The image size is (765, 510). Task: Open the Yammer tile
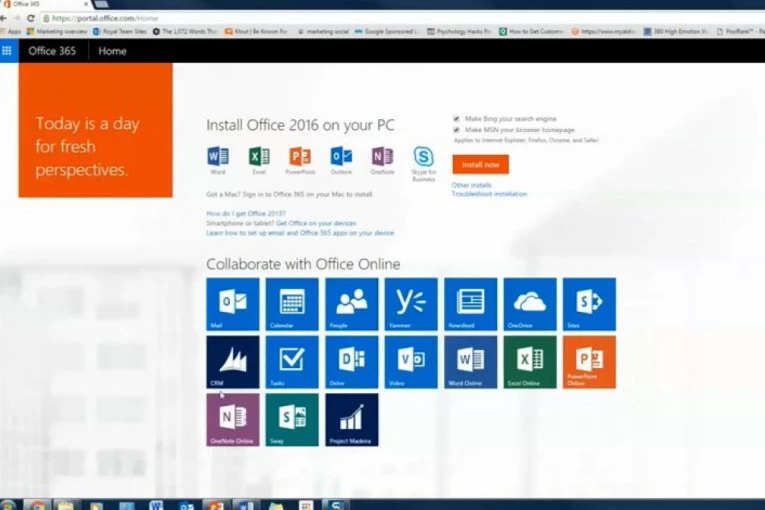pos(411,304)
